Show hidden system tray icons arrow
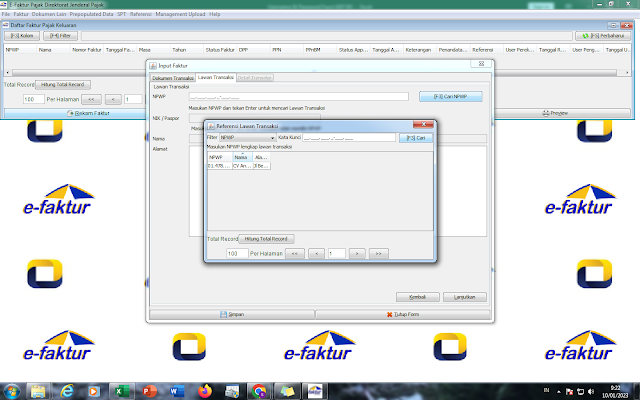The height and width of the screenshot is (400, 640). [559, 391]
